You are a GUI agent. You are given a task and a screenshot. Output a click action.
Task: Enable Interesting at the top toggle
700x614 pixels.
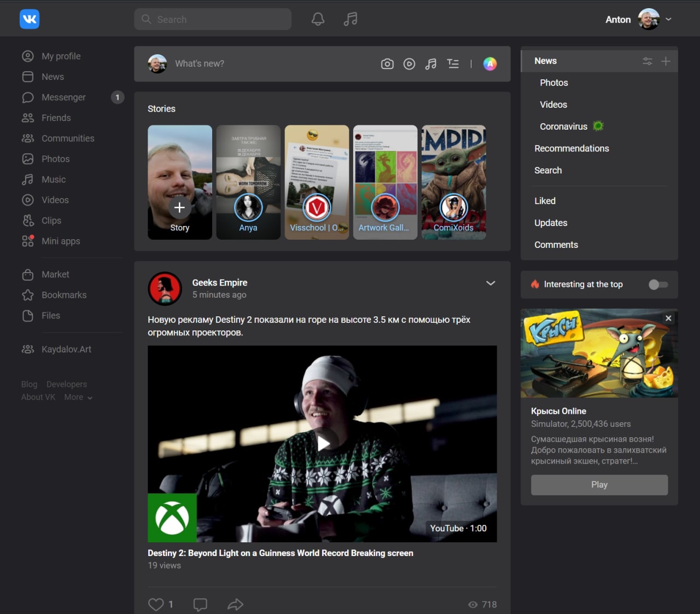click(658, 285)
